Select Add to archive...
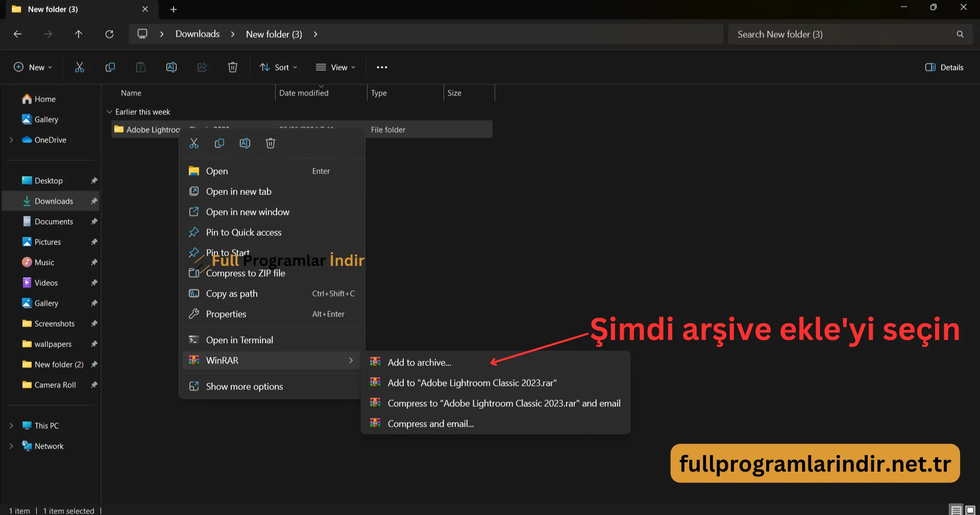Screen dimensions: 980x515 495,362
